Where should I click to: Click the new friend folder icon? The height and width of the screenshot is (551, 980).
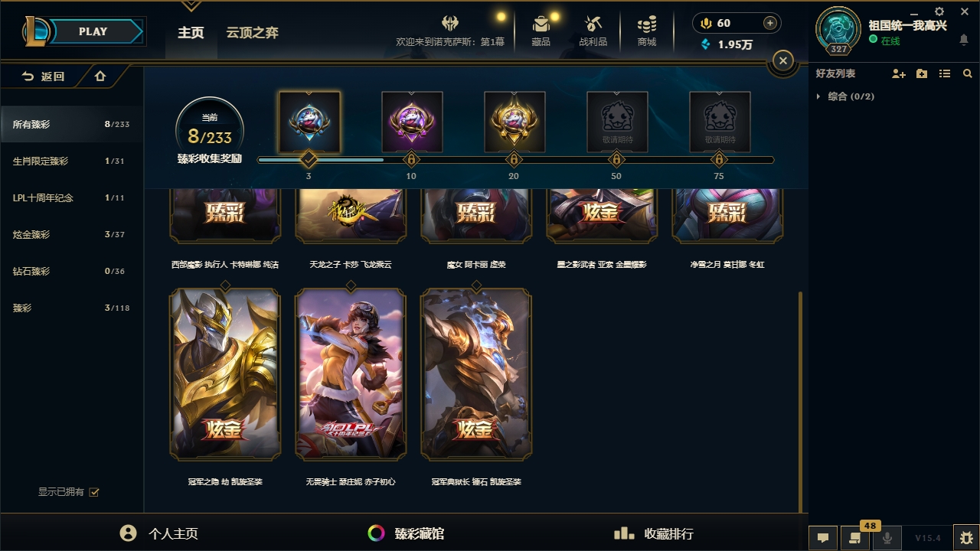922,73
